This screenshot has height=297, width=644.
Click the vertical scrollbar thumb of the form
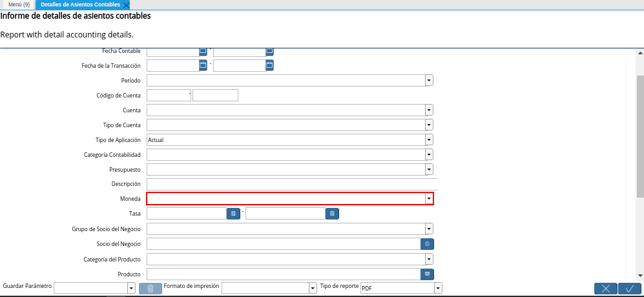pyautogui.click(x=640, y=136)
